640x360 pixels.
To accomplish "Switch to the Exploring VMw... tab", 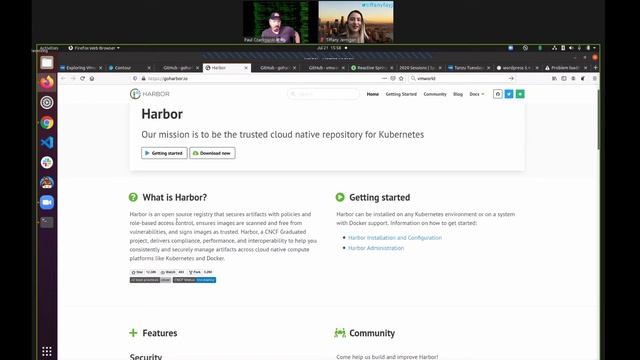I will pos(81,68).
